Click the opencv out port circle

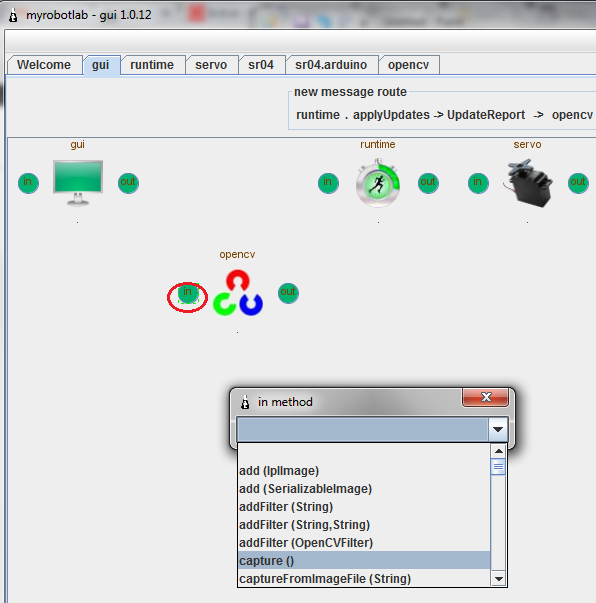pyautogui.click(x=288, y=293)
